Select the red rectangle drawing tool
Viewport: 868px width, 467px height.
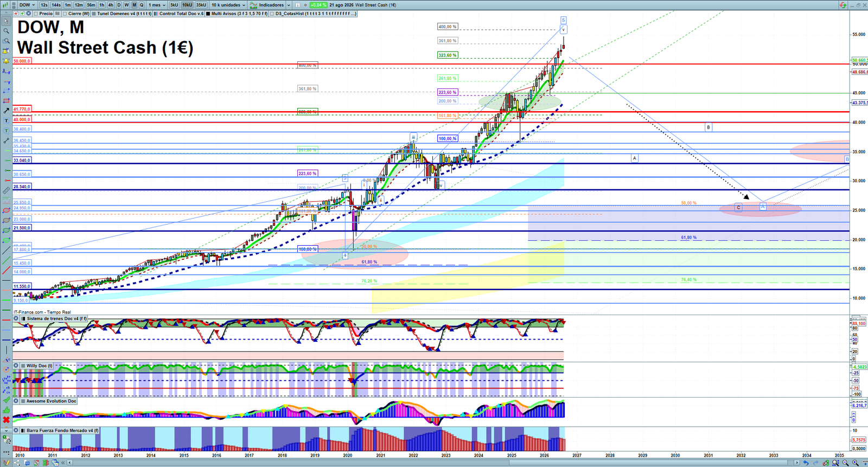[7, 101]
